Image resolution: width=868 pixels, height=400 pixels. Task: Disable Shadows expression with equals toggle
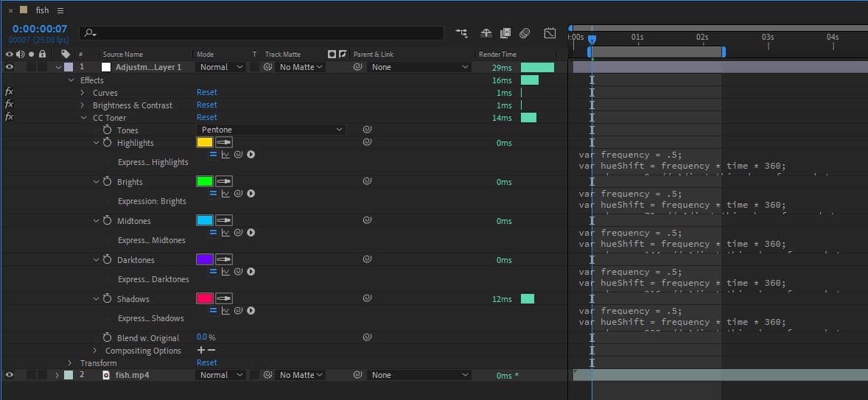pos(213,311)
